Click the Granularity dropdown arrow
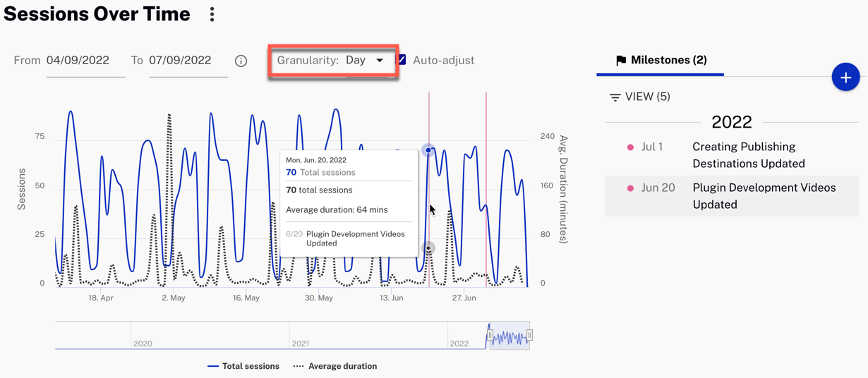This screenshot has height=378, width=868. point(380,61)
